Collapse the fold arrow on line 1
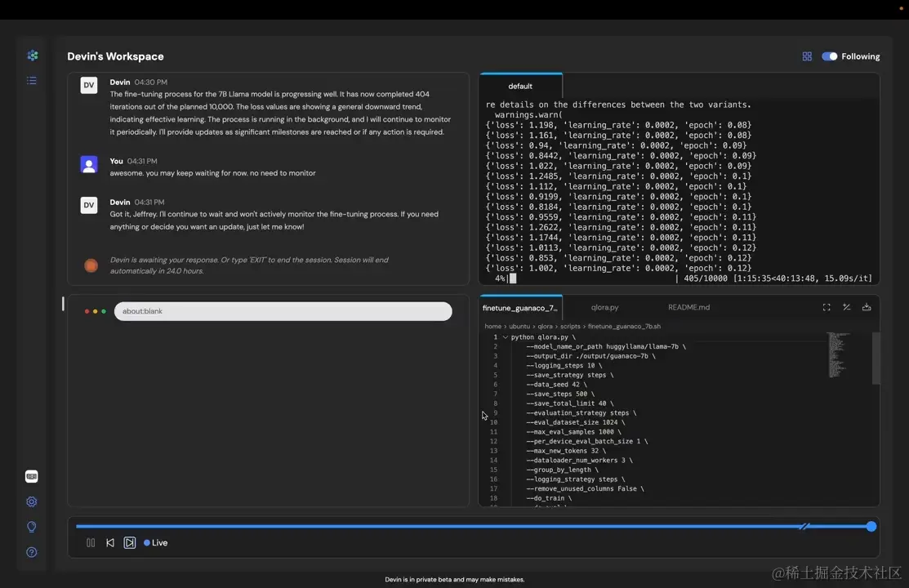Image resolution: width=909 pixels, height=588 pixels. click(506, 337)
